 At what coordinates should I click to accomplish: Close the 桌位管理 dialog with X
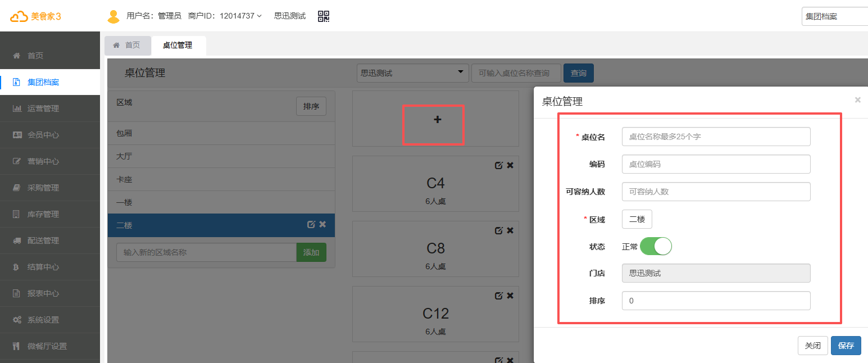(x=857, y=100)
